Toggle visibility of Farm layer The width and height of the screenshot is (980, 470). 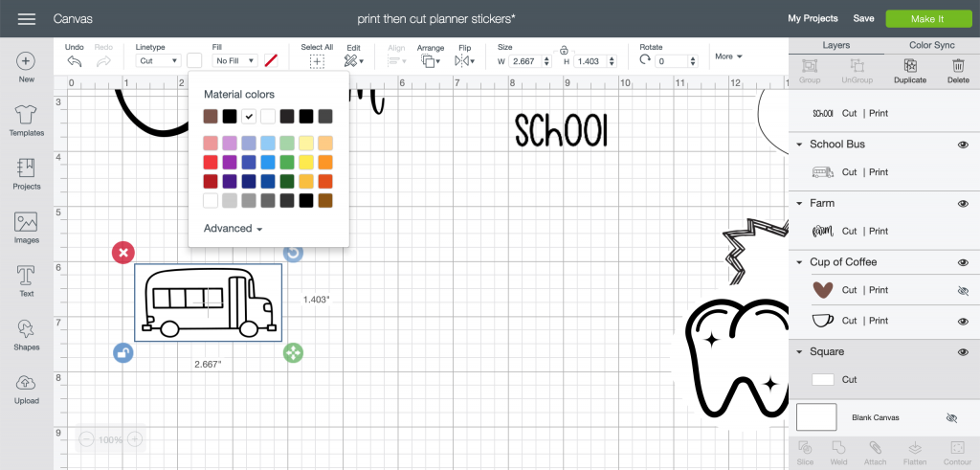tap(963, 204)
